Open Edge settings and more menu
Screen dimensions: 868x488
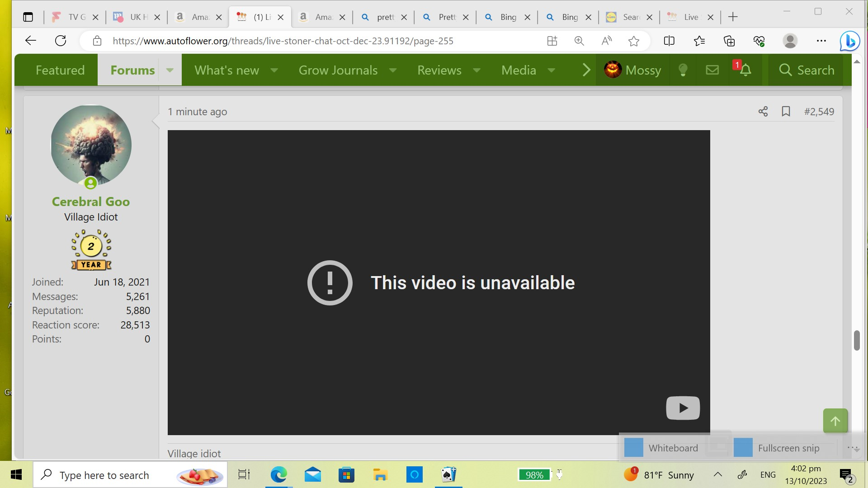821,41
